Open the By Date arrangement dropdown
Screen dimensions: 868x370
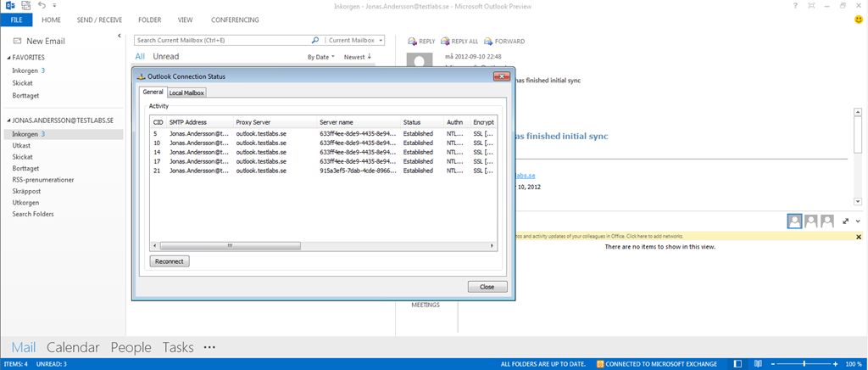[x=321, y=57]
